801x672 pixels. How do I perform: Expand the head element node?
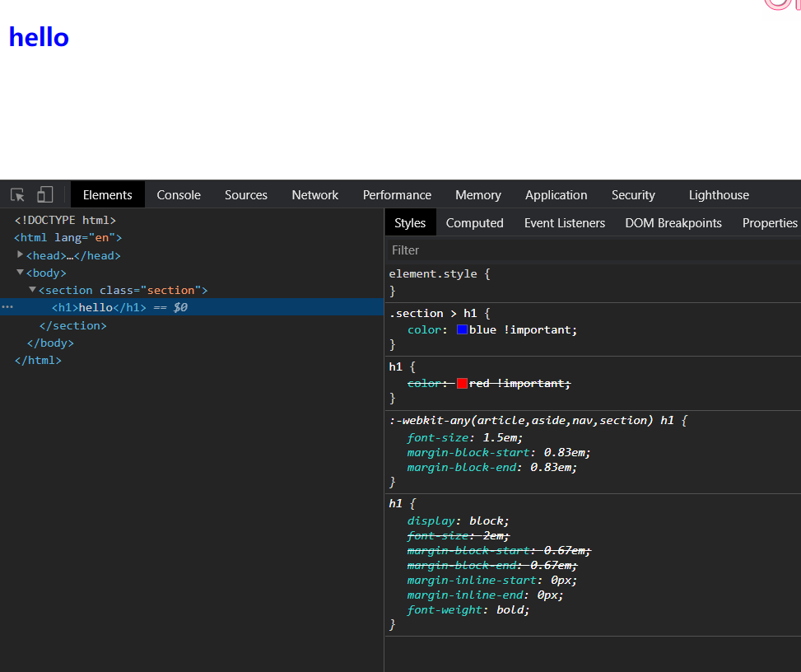[x=21, y=254]
